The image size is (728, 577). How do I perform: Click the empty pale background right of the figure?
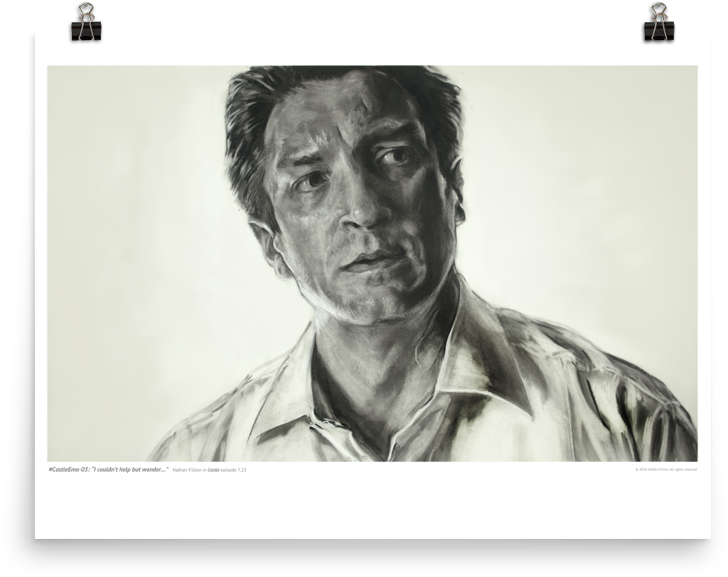click(x=593, y=212)
